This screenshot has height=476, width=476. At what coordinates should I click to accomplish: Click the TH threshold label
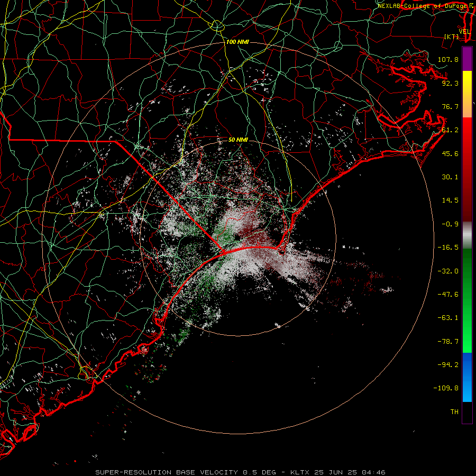point(454,412)
